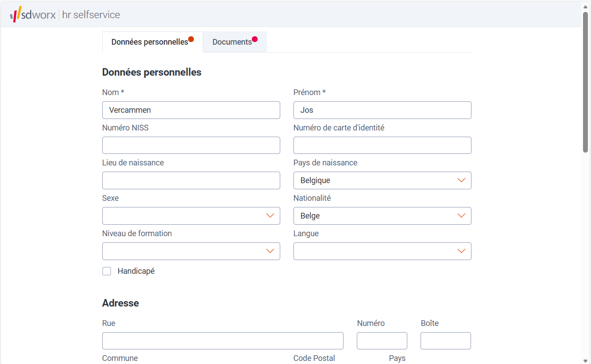Click the orange dot on Données personnelles tab

pos(191,39)
